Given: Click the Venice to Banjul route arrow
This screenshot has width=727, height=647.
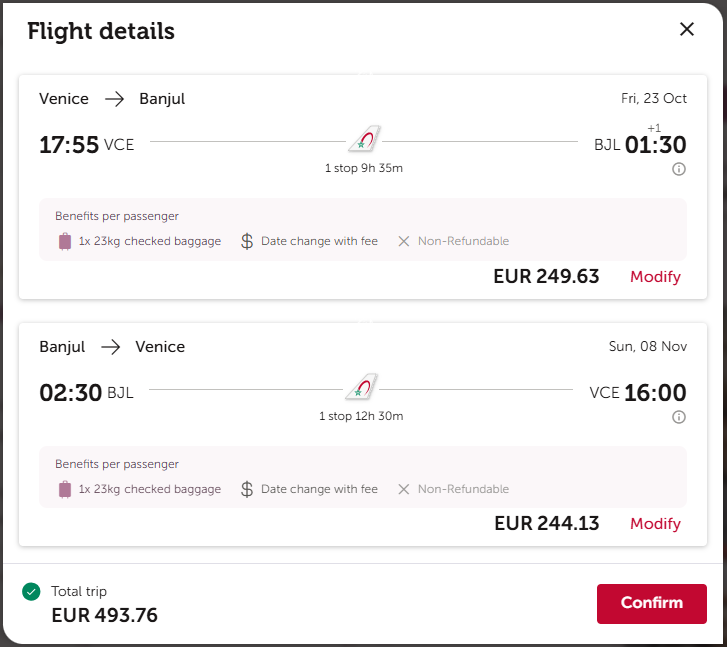Looking at the screenshot, I should tap(114, 99).
